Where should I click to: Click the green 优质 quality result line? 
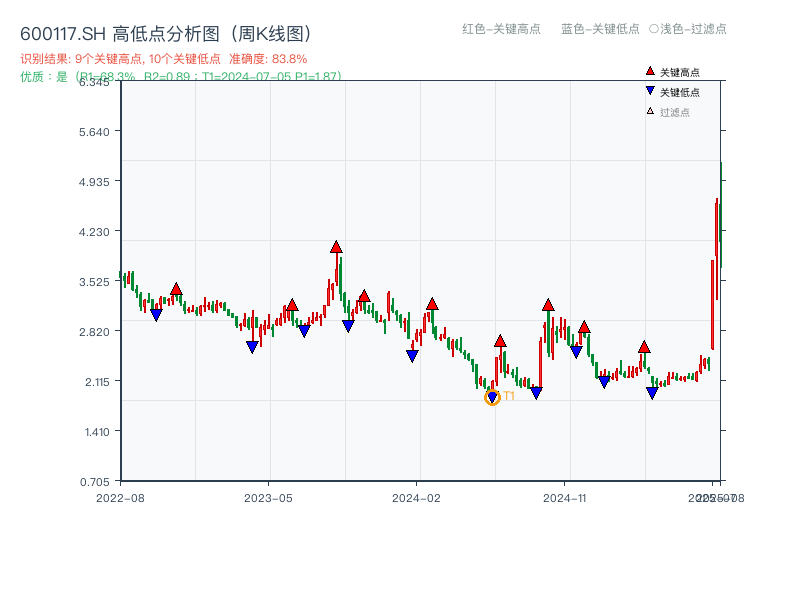(181, 77)
